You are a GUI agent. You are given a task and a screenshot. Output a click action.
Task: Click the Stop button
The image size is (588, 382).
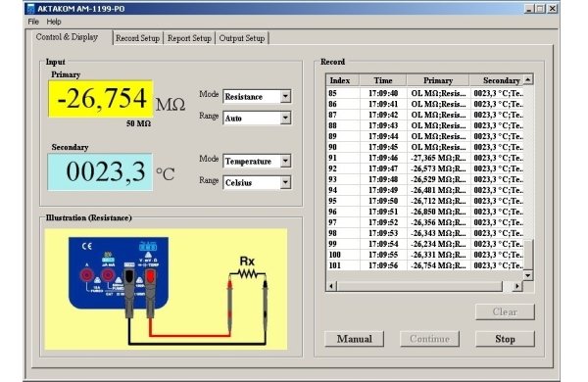click(505, 339)
